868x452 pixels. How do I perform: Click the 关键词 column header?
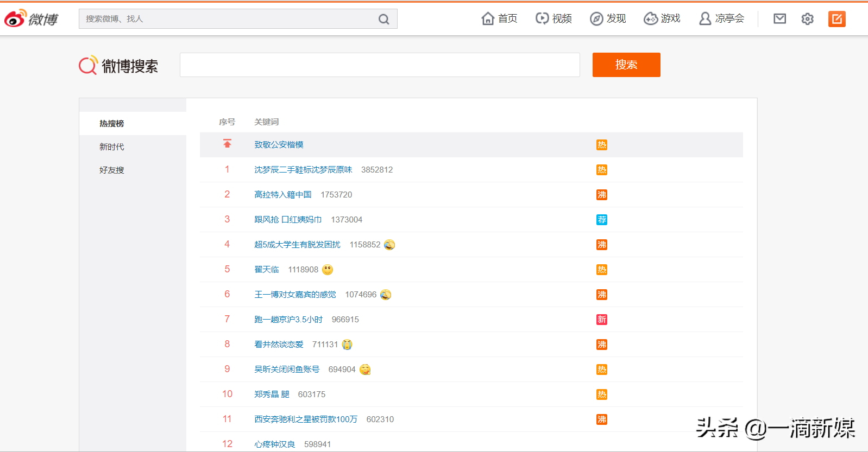(x=267, y=122)
